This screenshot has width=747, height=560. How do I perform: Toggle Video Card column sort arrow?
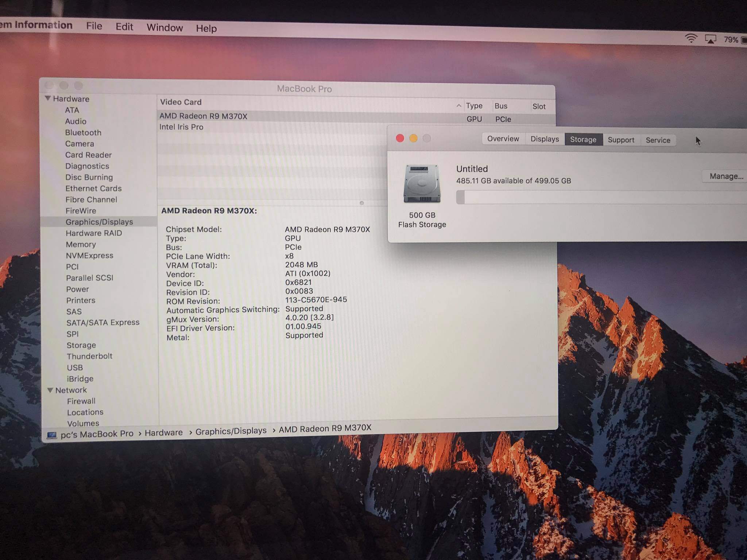tap(458, 106)
